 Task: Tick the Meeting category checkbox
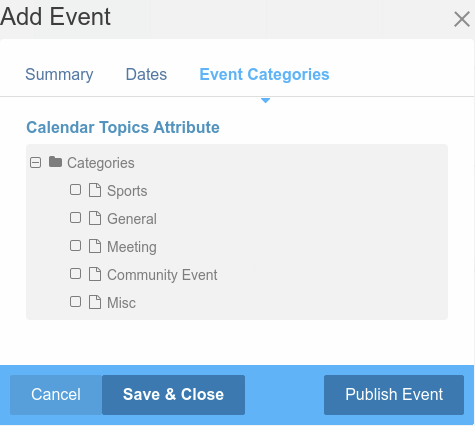[75, 246]
